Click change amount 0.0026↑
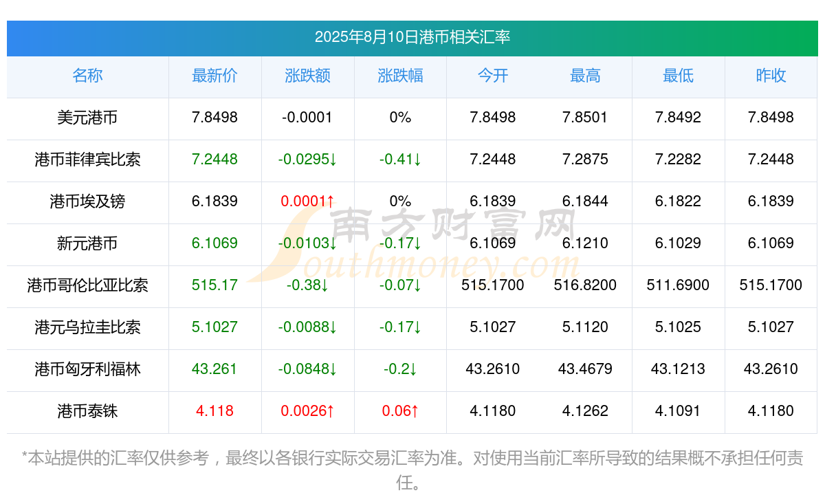825x504 pixels. pos(307,411)
